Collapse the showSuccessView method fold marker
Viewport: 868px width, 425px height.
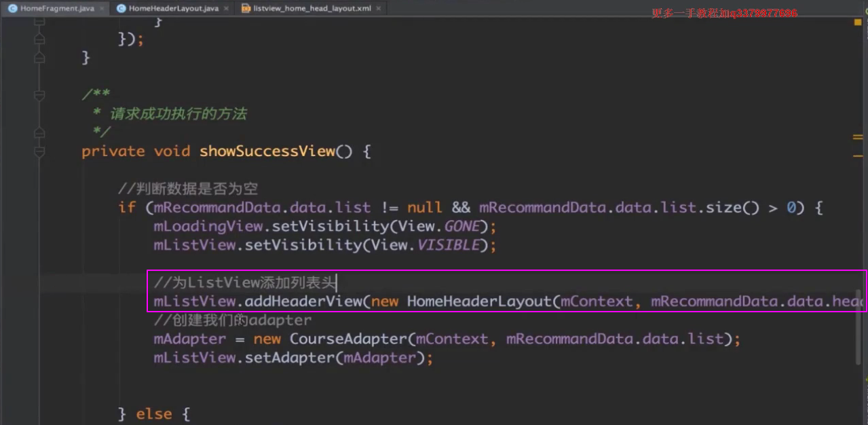tap(39, 151)
